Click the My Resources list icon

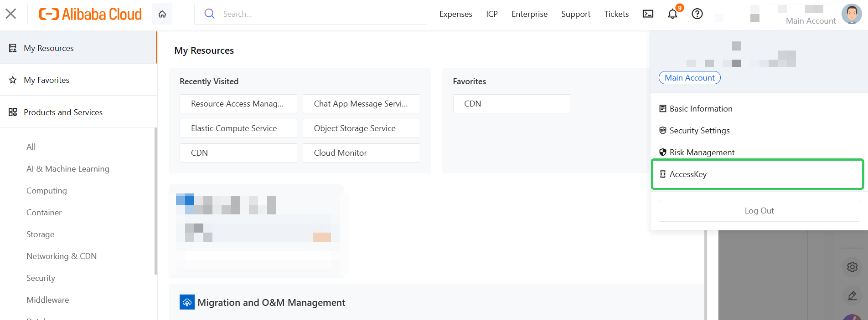[13, 48]
